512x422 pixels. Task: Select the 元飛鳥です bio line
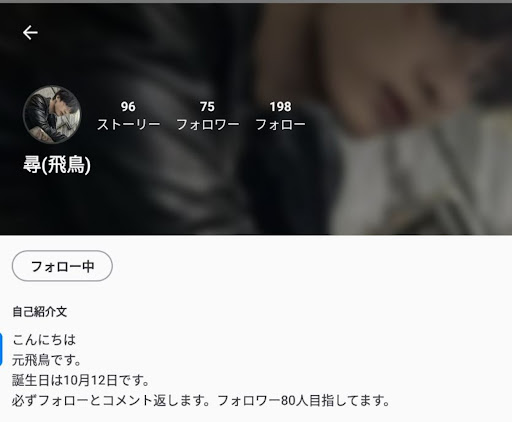46,360
